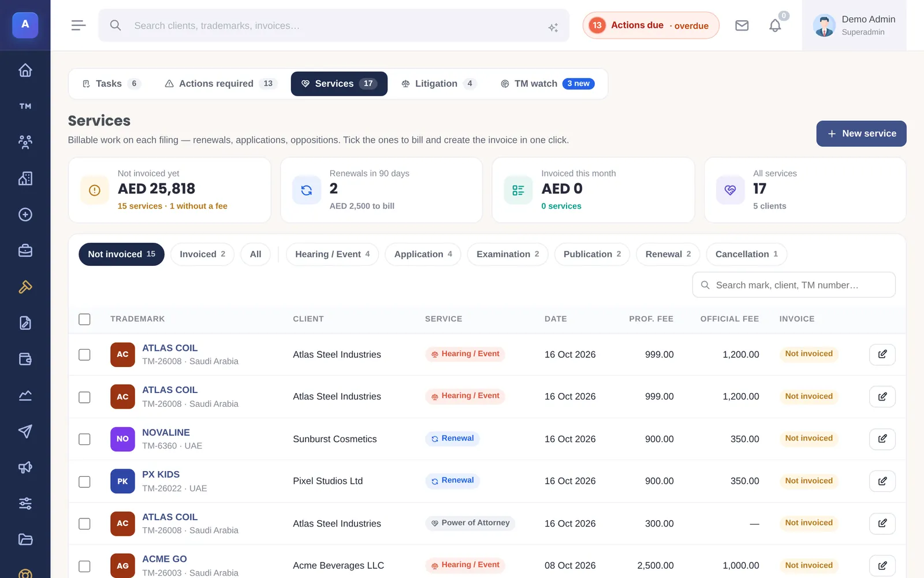The height and width of the screenshot is (578, 924).
Task: Open the briefcase icon in the sidebar
Action: pyautogui.click(x=25, y=251)
